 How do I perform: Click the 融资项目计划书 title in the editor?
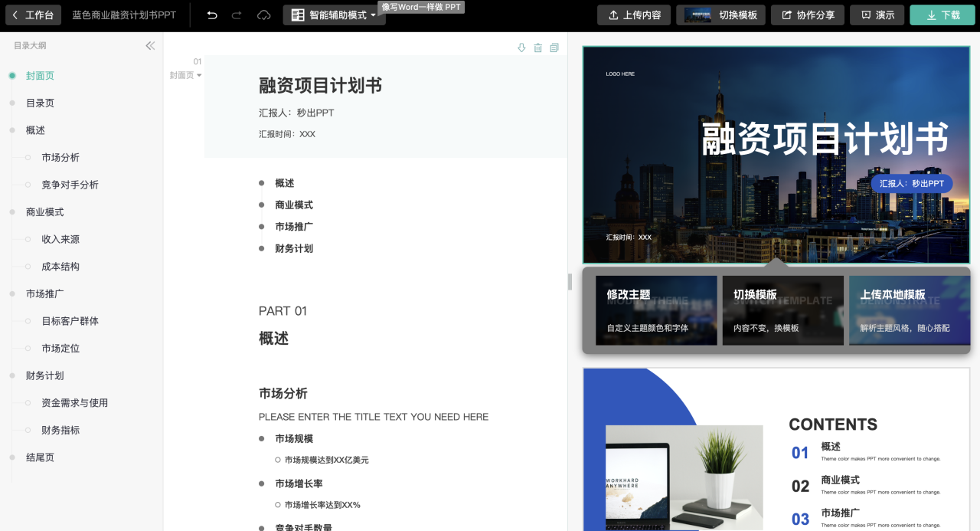click(320, 86)
